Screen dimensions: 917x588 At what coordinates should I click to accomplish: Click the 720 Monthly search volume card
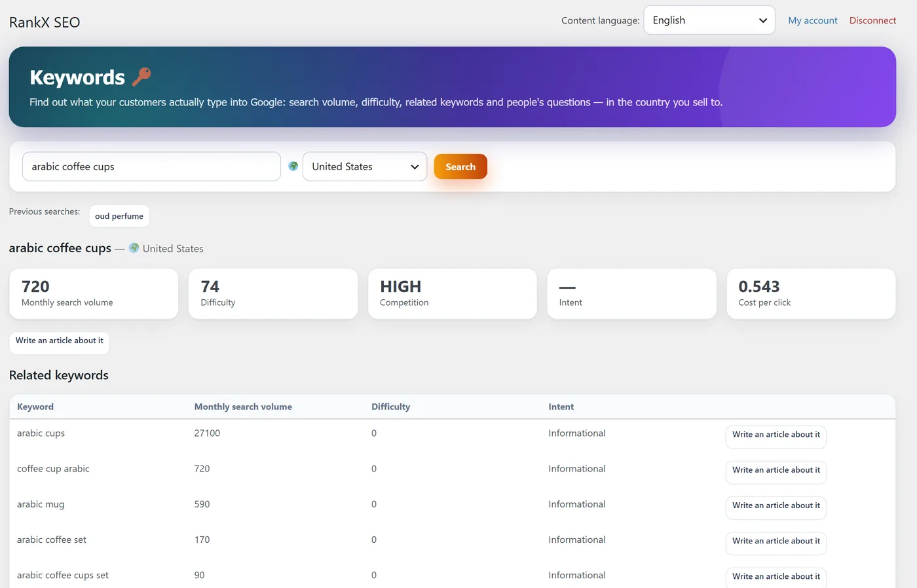click(94, 294)
